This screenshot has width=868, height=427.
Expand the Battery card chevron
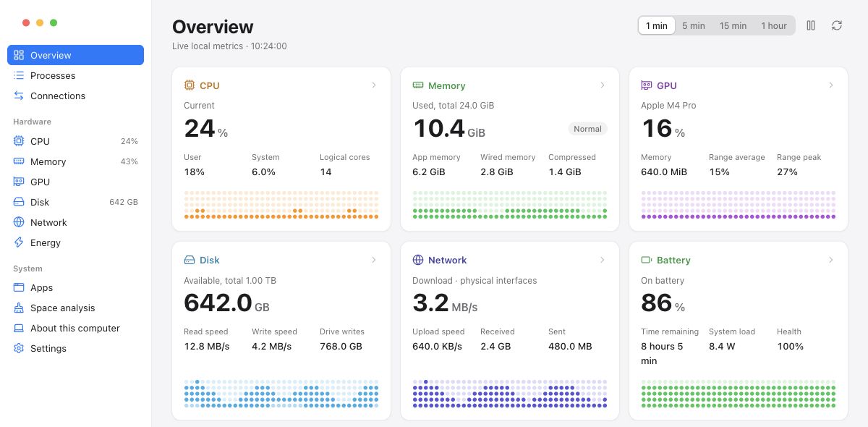point(831,260)
